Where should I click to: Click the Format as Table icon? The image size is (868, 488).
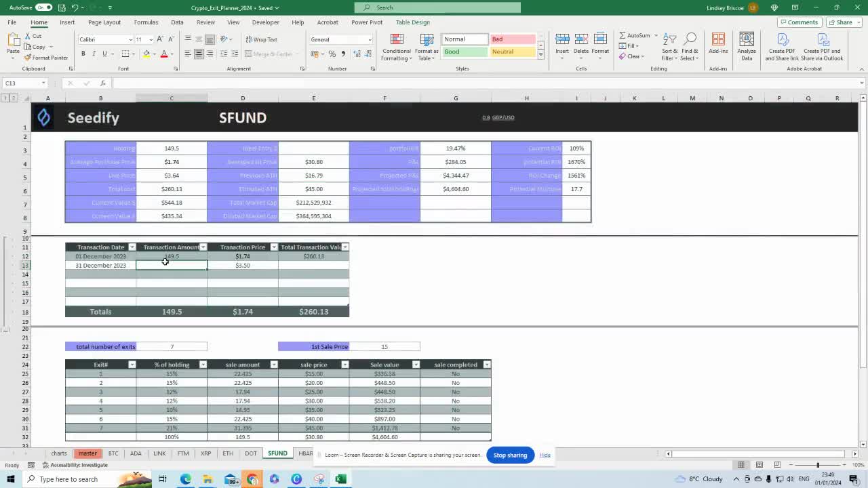click(427, 47)
